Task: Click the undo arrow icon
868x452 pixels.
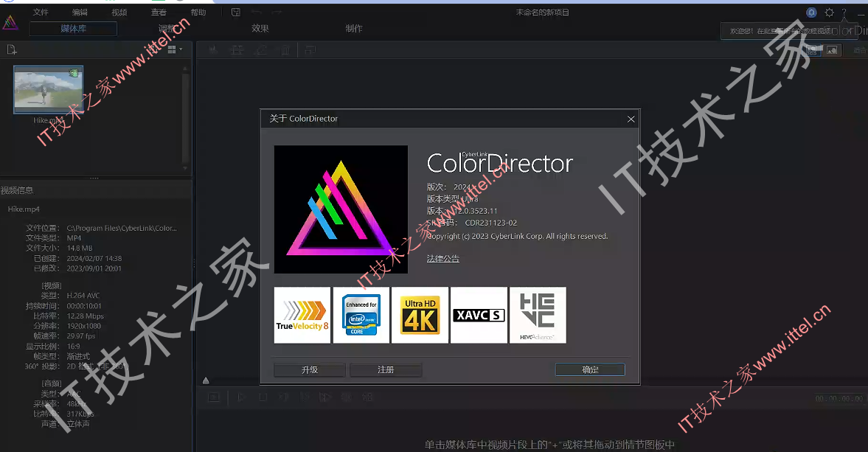Action: tap(257, 13)
